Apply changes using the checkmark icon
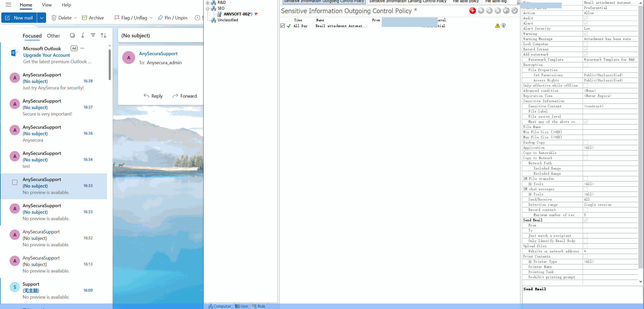Viewport: 644px width, 309px height. click(x=514, y=11)
